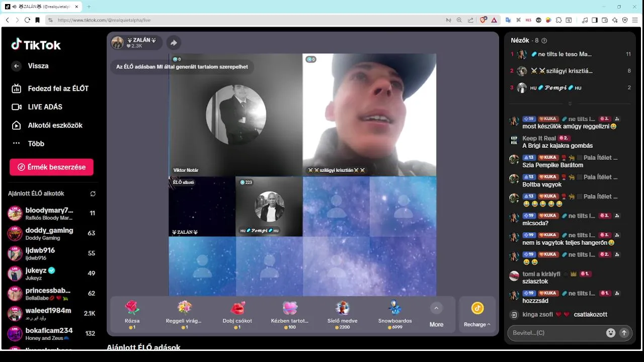Send chat message arrow button
Screen dimensions: 644x362
[x=624, y=333]
